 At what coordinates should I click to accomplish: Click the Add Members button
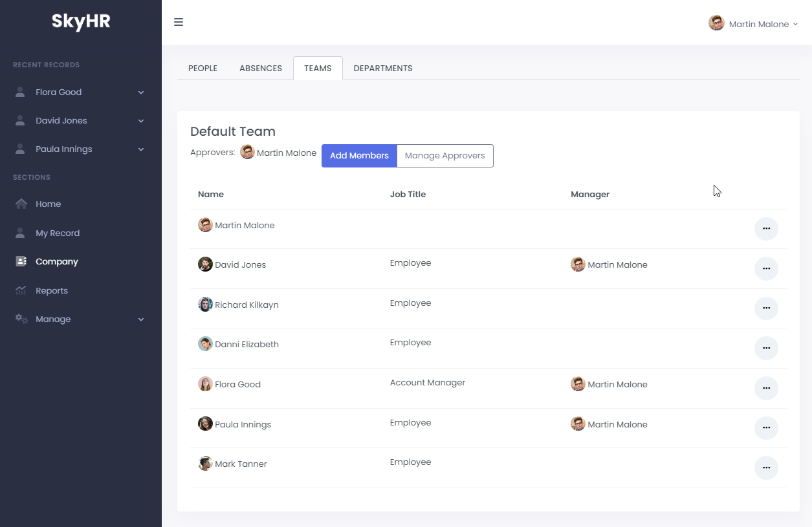[359, 156]
